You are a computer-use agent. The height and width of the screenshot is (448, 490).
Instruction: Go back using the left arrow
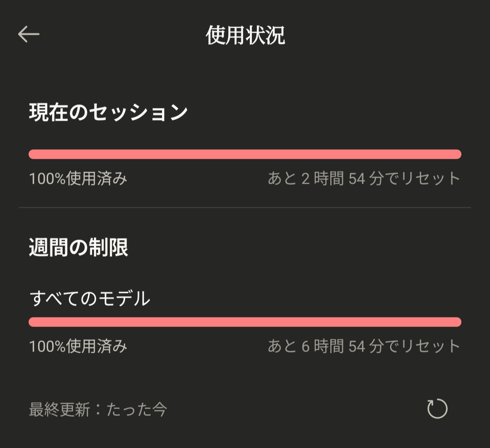coord(29,34)
